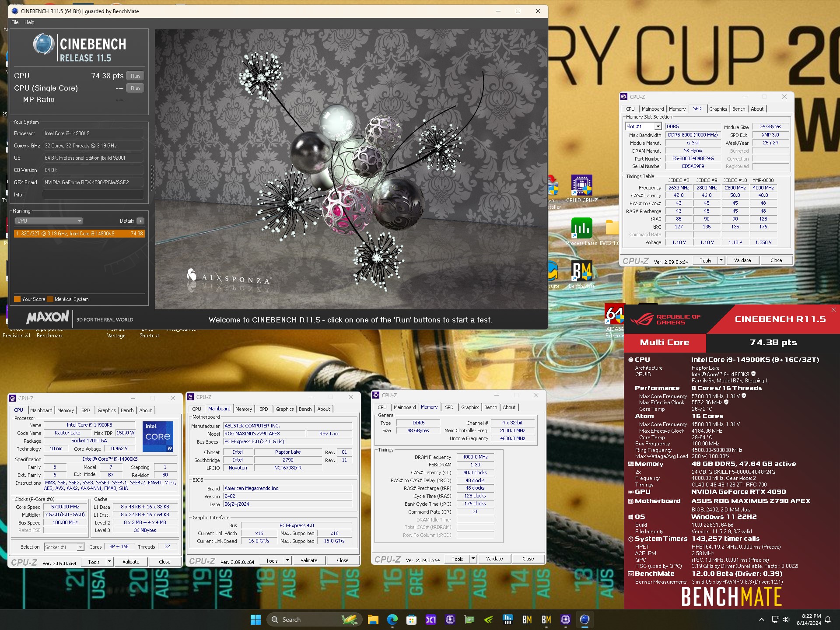This screenshot has height=630, width=840.
Task: Click Validate in the CPU-Z SPD window
Action: pos(742,260)
